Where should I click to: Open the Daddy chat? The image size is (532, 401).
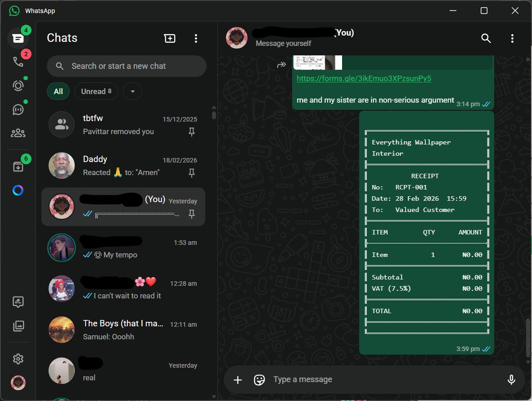click(123, 166)
